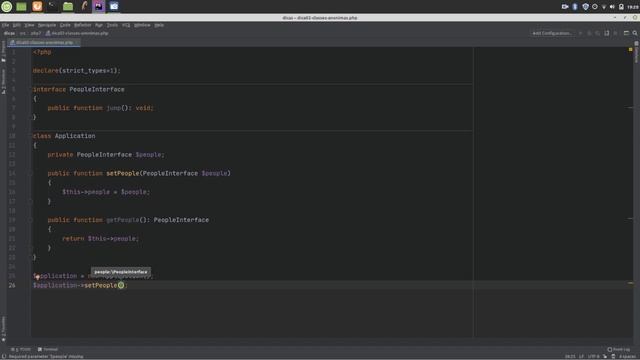Collapse the getPeople method fold marker
The height and width of the screenshot is (360, 640).
[31, 220]
